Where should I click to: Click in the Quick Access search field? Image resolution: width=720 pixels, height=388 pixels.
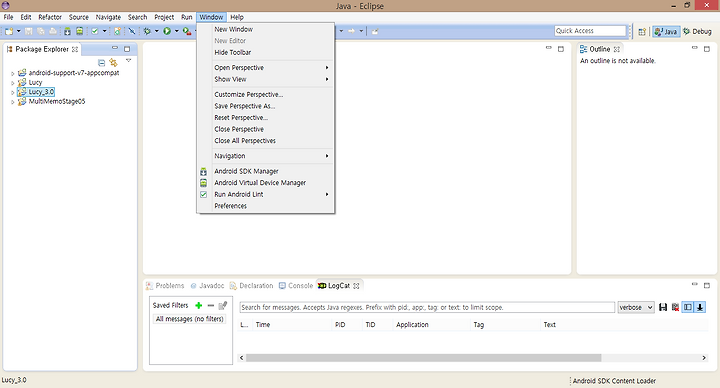[590, 31]
